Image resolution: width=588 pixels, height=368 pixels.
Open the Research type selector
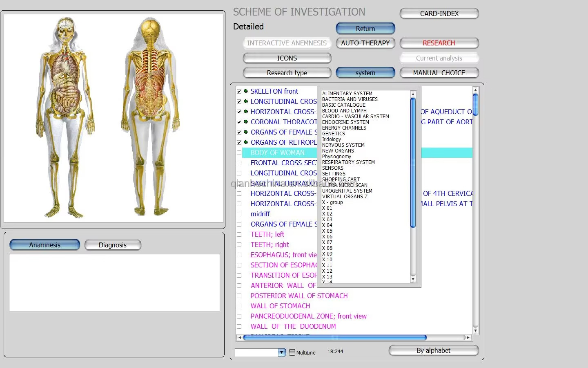(287, 73)
